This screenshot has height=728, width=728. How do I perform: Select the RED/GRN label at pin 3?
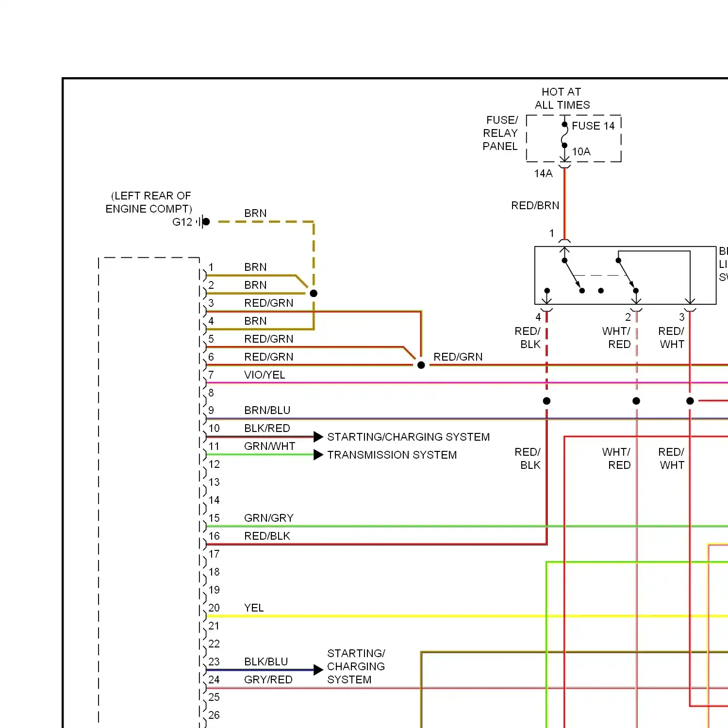click(268, 303)
